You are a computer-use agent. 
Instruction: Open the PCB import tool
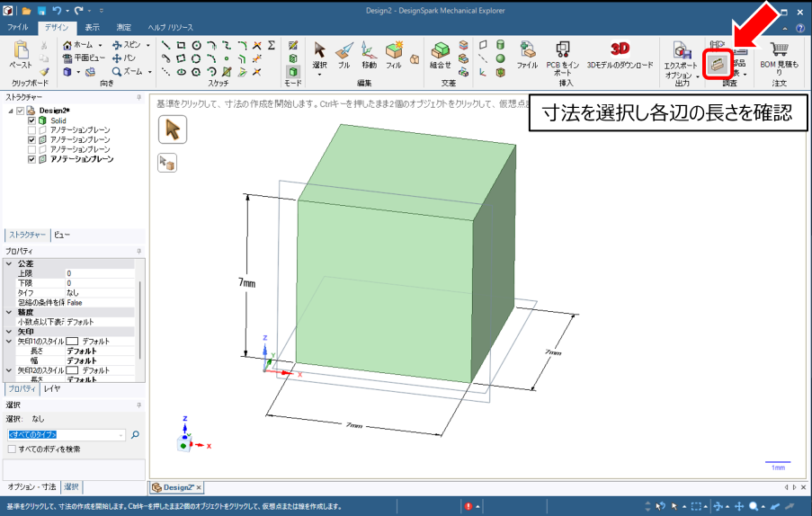pyautogui.click(x=564, y=53)
